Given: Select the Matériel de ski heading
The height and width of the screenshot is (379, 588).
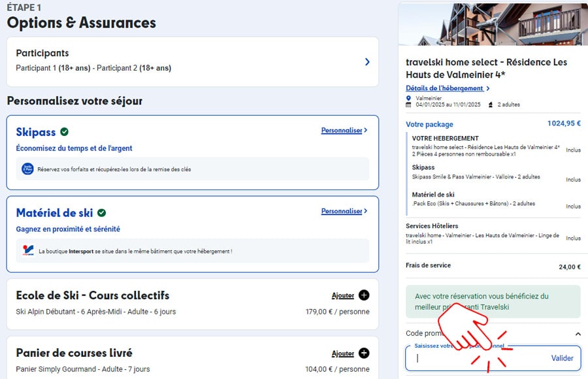Looking at the screenshot, I should coord(54,213).
